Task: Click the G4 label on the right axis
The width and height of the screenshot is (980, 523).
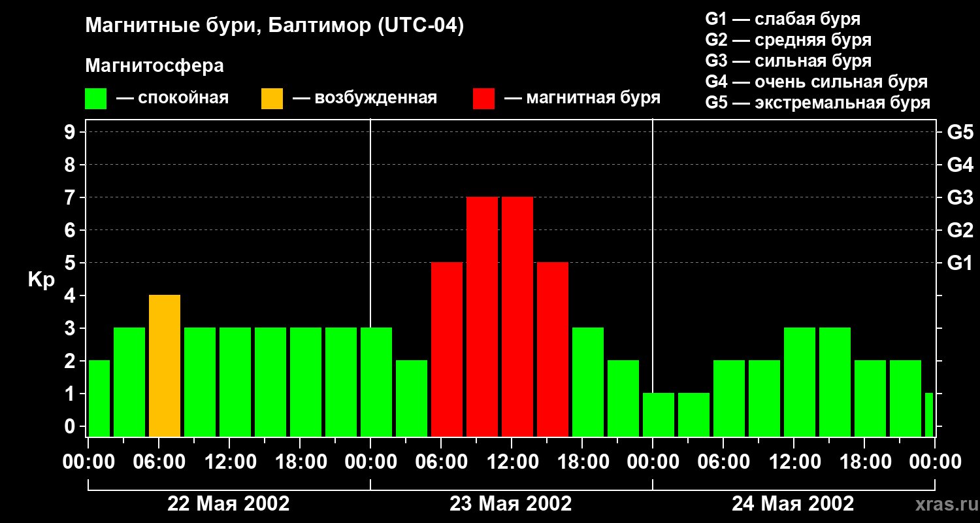Action: (x=960, y=165)
